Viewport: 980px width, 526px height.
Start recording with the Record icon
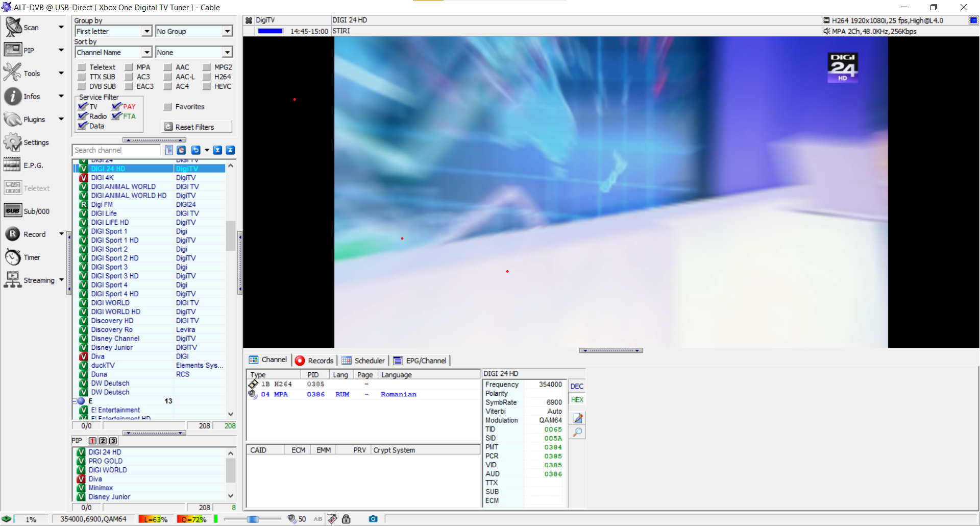click(13, 234)
